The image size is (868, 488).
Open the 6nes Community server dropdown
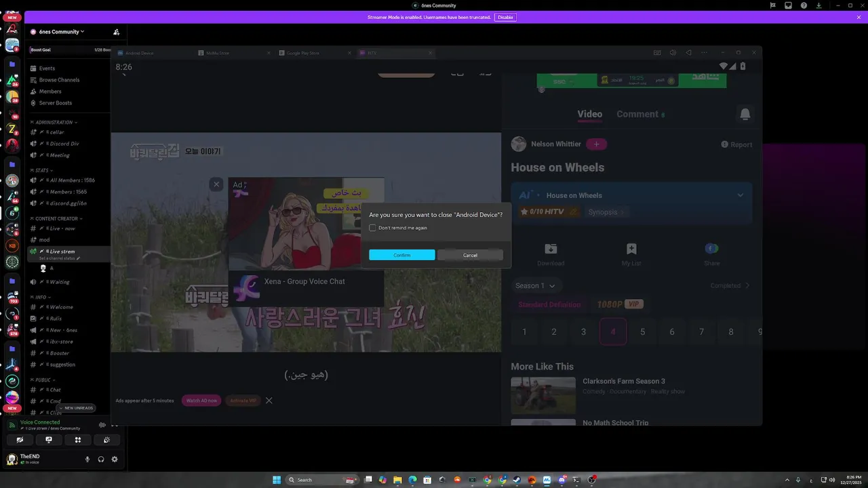(61, 31)
